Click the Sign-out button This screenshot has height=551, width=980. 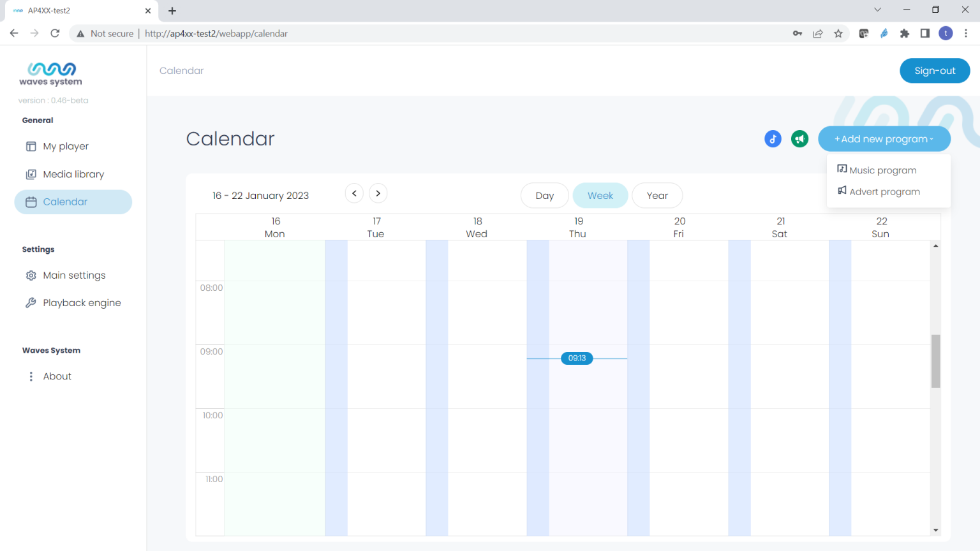click(934, 71)
